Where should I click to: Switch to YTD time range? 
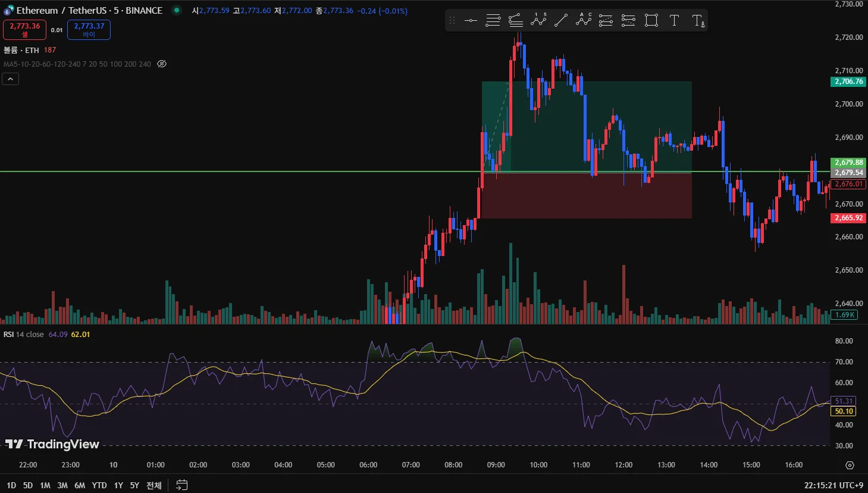point(99,485)
